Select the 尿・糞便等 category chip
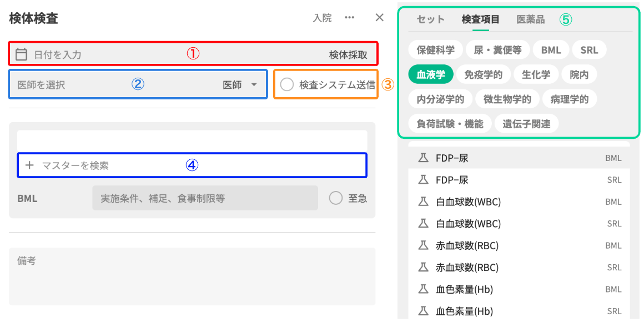644x322 pixels. (x=497, y=50)
